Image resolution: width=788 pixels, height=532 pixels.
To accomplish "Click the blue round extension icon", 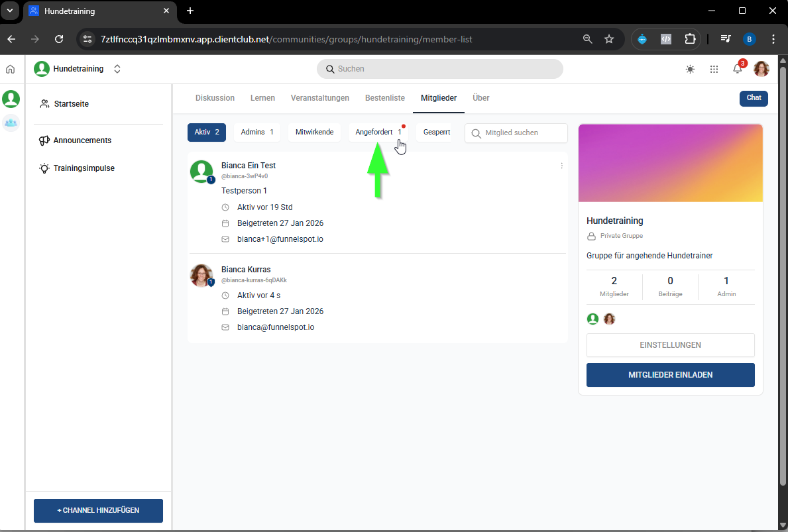I will (642, 39).
